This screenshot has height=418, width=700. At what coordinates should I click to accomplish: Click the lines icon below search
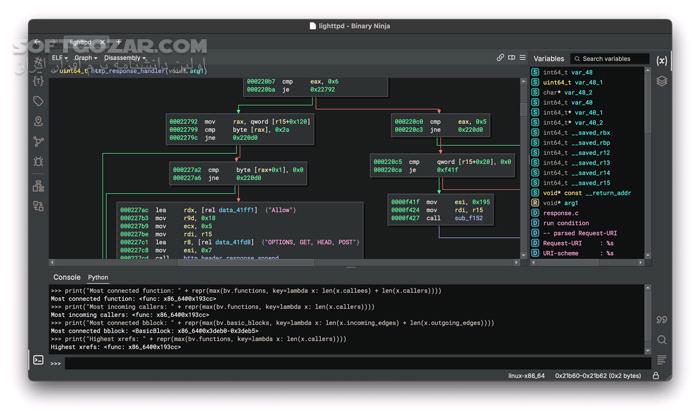coord(662,359)
